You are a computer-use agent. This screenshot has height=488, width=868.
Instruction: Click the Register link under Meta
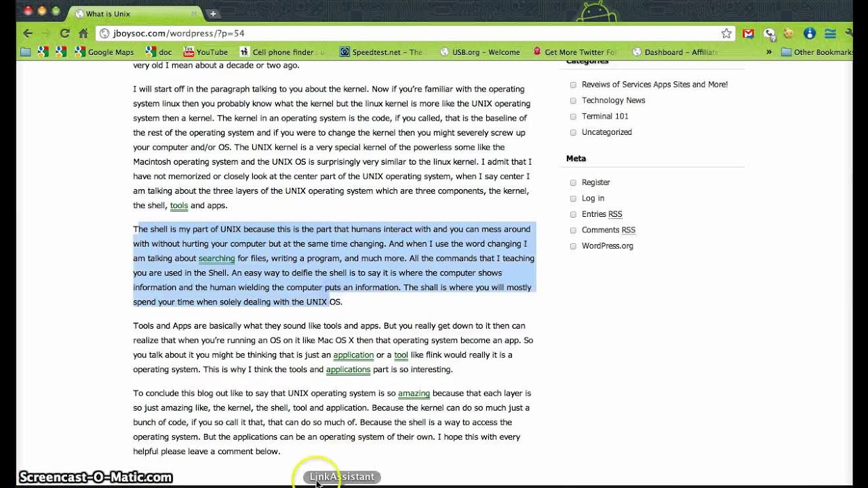595,182
